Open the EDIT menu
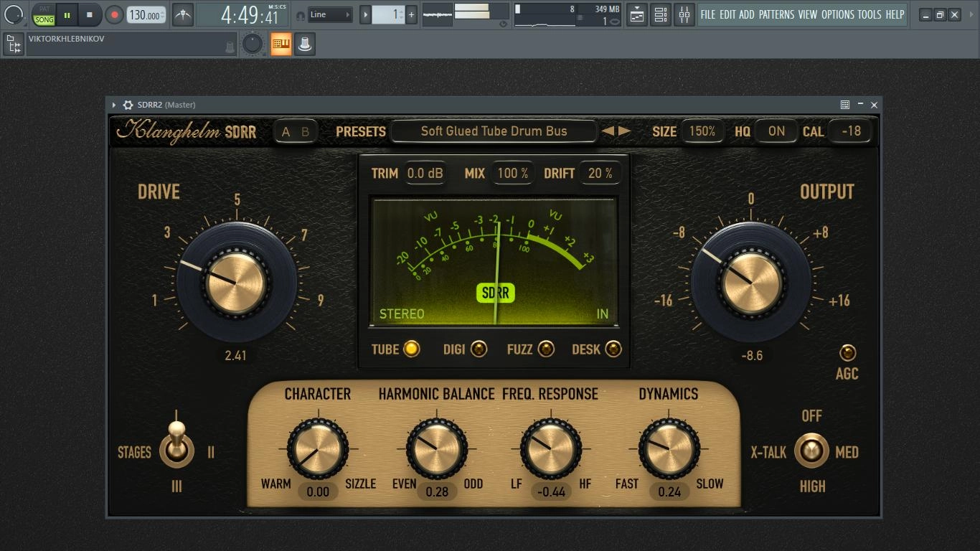The image size is (980, 551). pyautogui.click(x=728, y=14)
